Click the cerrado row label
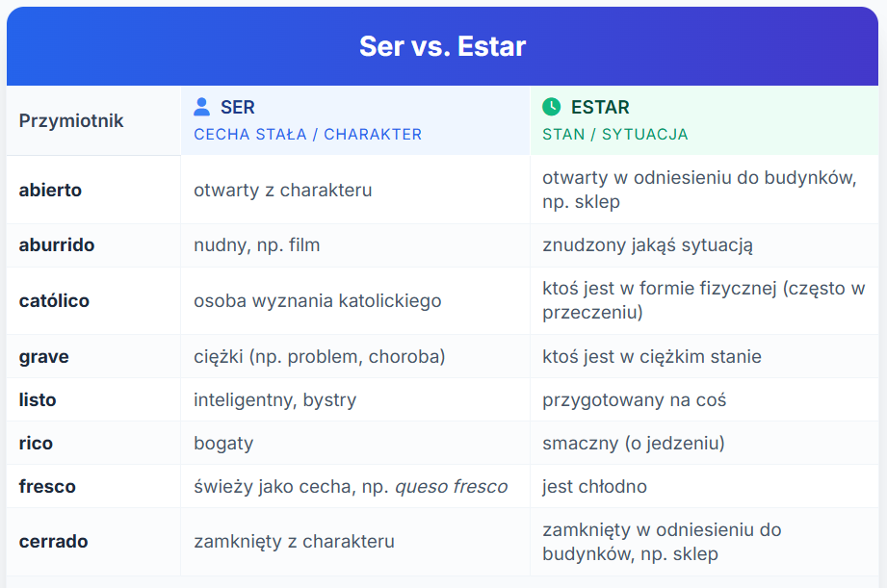 pos(53,542)
